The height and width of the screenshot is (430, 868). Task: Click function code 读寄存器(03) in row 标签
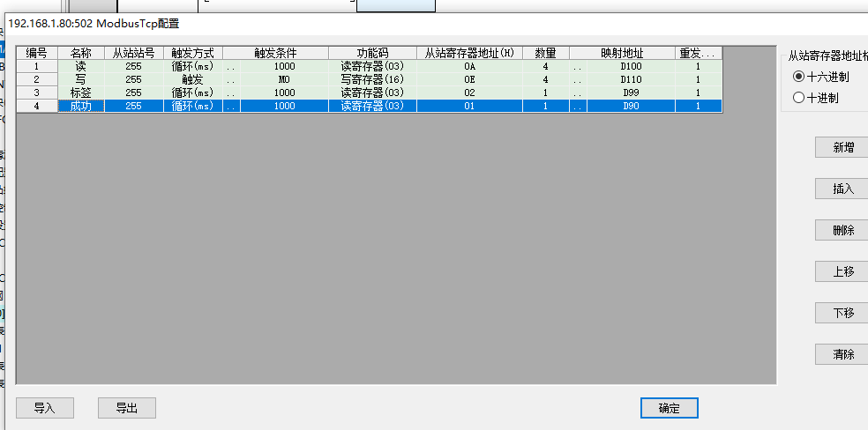(372, 93)
